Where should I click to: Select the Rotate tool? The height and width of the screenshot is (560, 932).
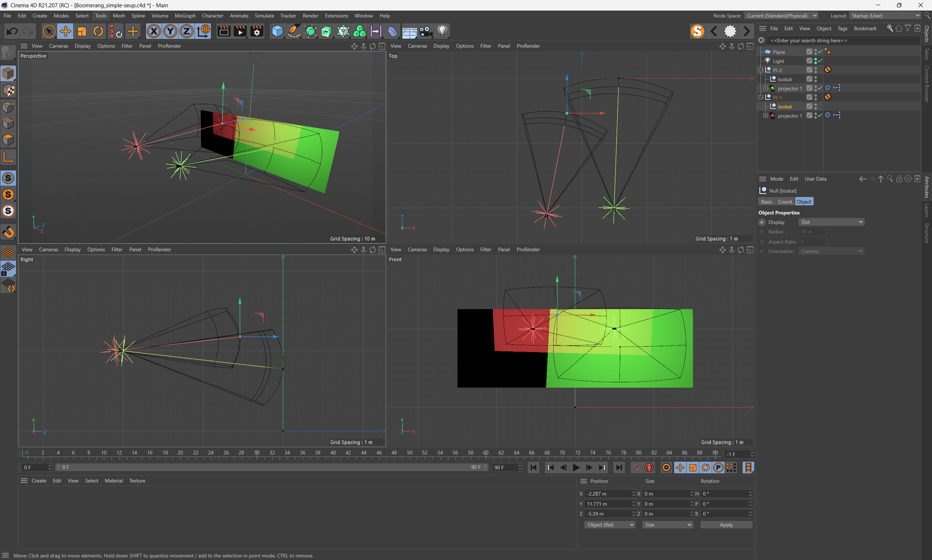pyautogui.click(x=98, y=31)
